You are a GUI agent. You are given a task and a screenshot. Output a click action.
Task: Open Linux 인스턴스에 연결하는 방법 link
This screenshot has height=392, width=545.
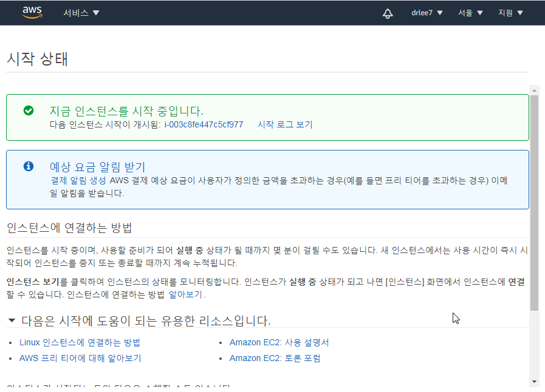pos(80,342)
